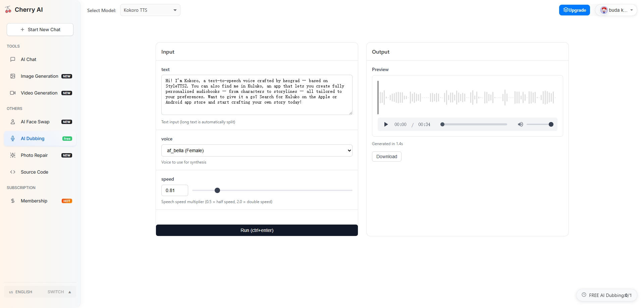
Task: Expand the language SWITCH arrow
Action: pos(70,292)
